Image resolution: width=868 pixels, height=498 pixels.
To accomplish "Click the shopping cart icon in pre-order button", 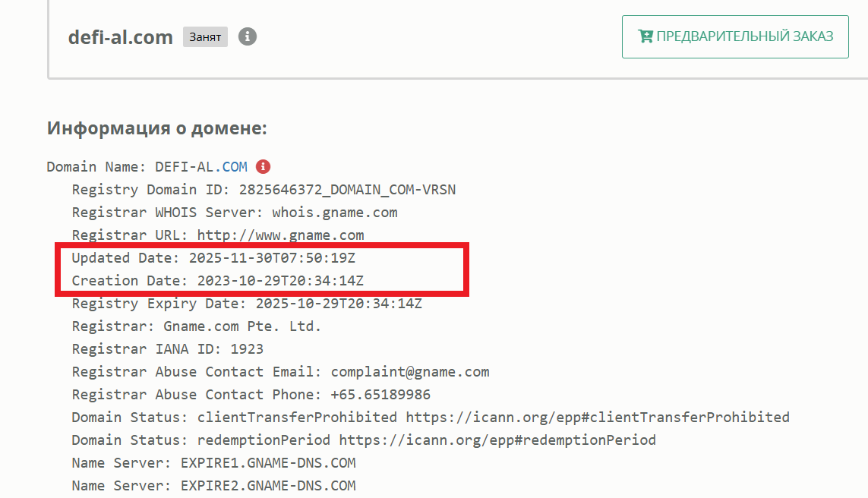I will point(646,36).
